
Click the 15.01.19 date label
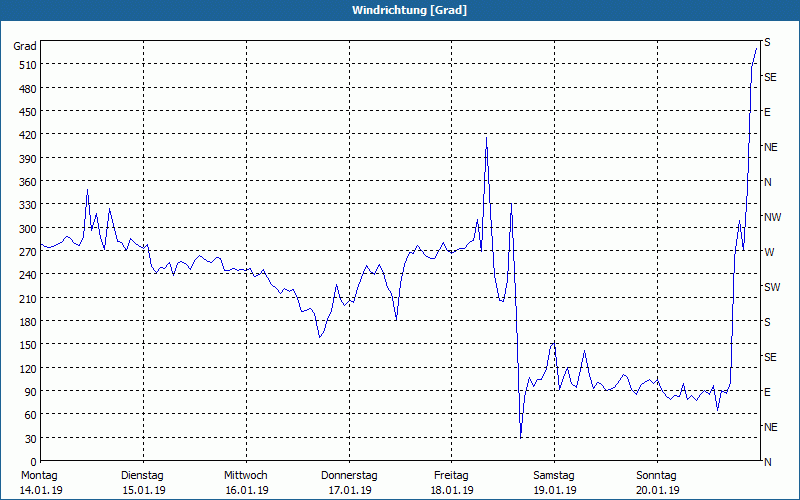144,490
